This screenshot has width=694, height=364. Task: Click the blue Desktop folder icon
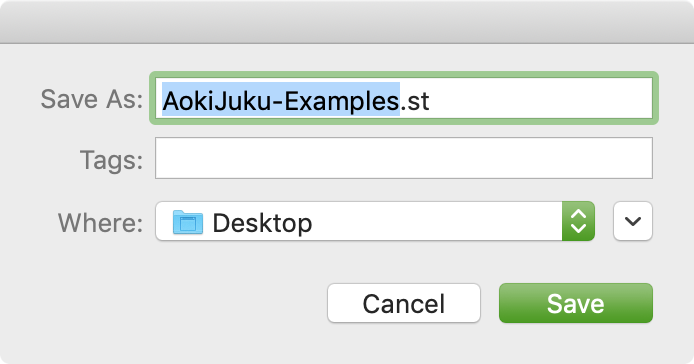188,222
